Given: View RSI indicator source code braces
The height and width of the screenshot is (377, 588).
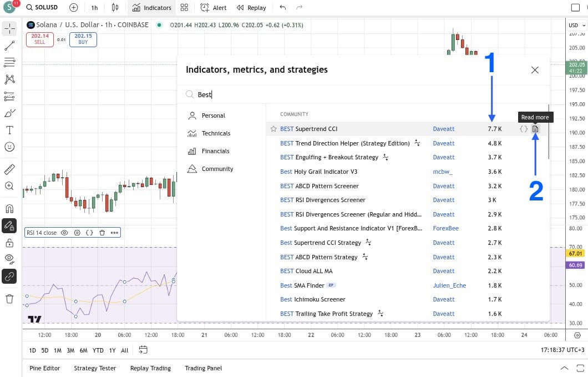Looking at the screenshot, I should [x=89, y=233].
